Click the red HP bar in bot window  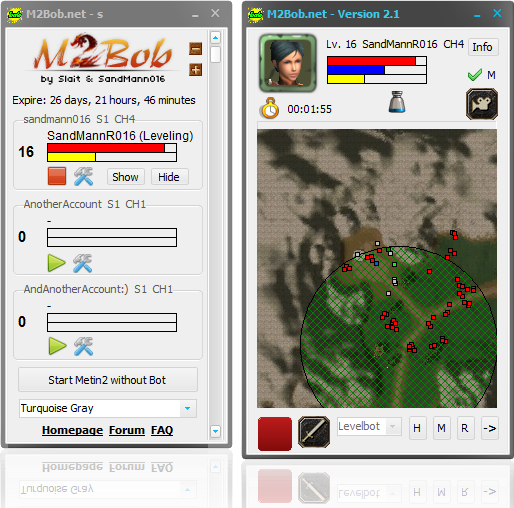377,61
